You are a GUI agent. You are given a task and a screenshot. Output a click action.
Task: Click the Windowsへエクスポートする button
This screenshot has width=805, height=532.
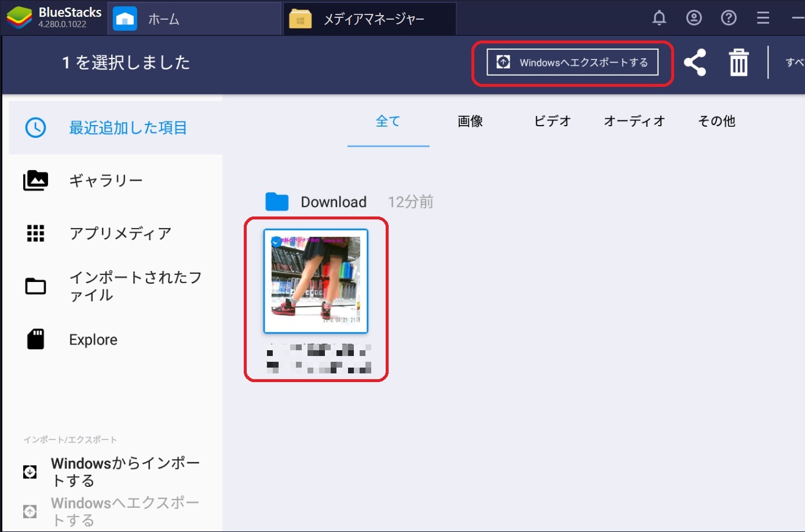tap(572, 62)
